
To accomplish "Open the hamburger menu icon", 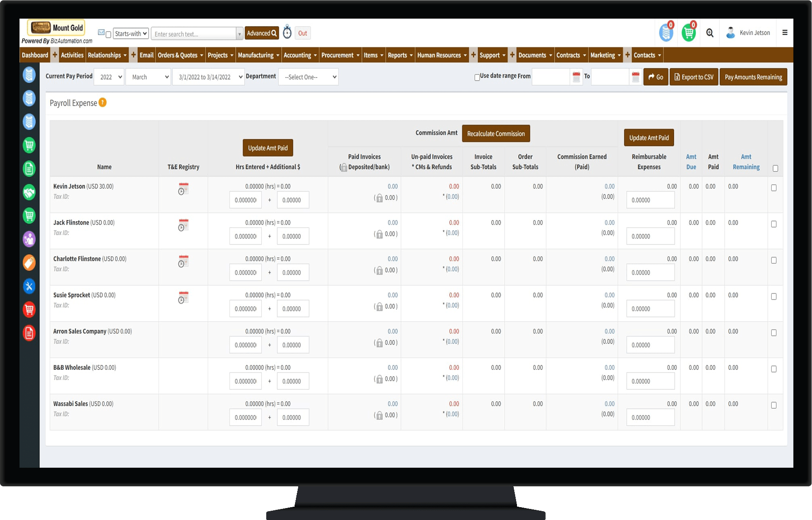I will click(x=785, y=32).
